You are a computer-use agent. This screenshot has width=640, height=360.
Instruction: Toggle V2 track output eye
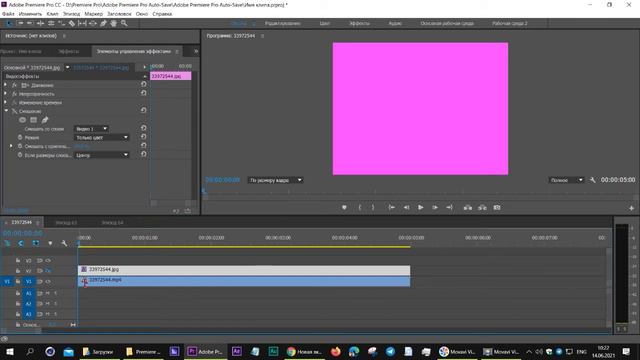(48, 271)
